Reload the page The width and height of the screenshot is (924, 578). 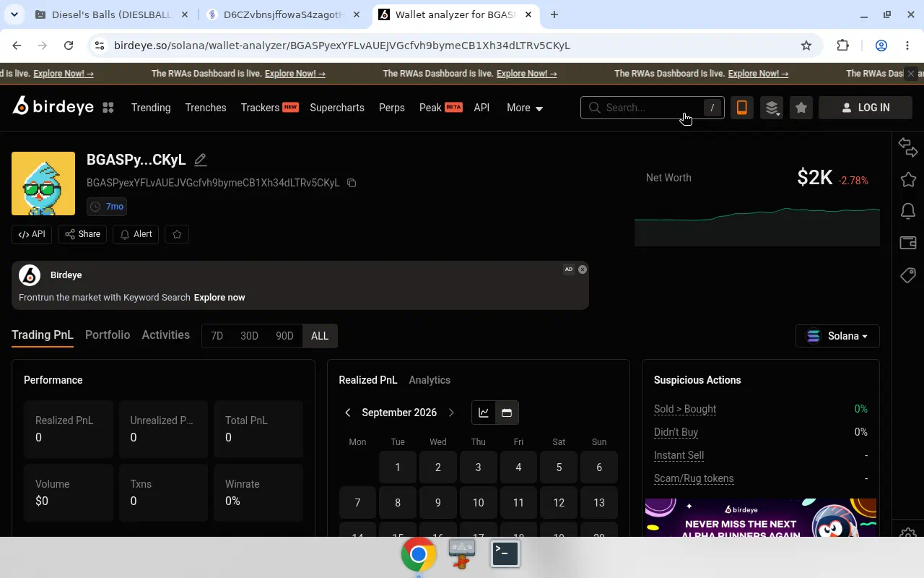tap(69, 46)
